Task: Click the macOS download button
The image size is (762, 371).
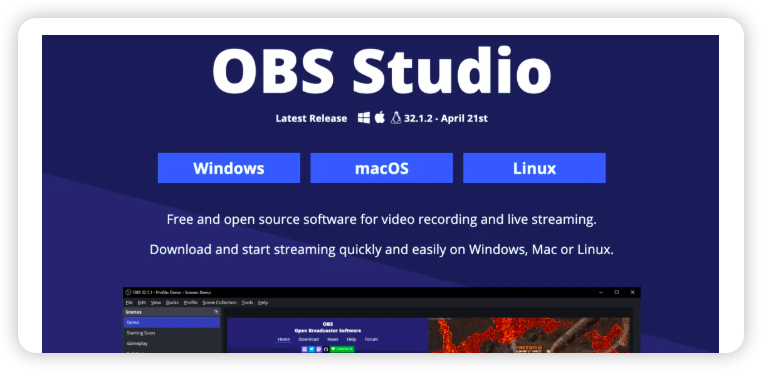Action: coord(381,168)
